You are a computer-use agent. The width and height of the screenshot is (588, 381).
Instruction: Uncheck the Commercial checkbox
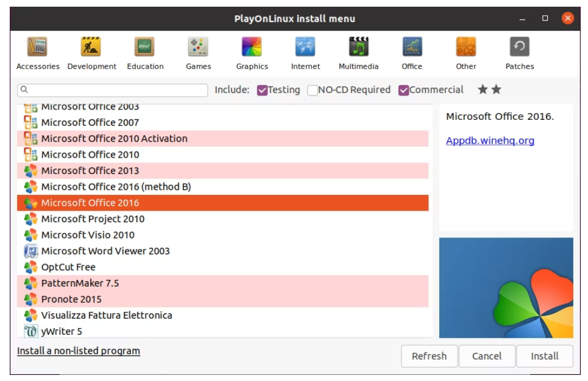point(403,90)
